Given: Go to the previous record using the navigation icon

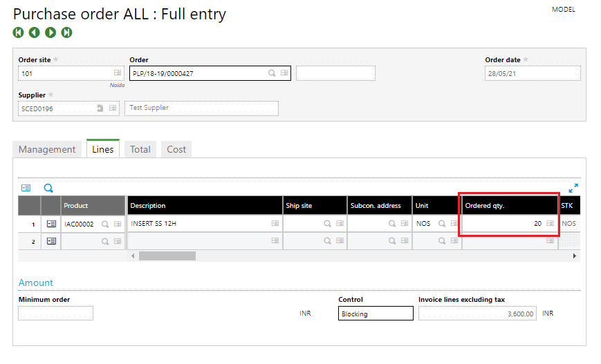Looking at the screenshot, I should (x=35, y=32).
